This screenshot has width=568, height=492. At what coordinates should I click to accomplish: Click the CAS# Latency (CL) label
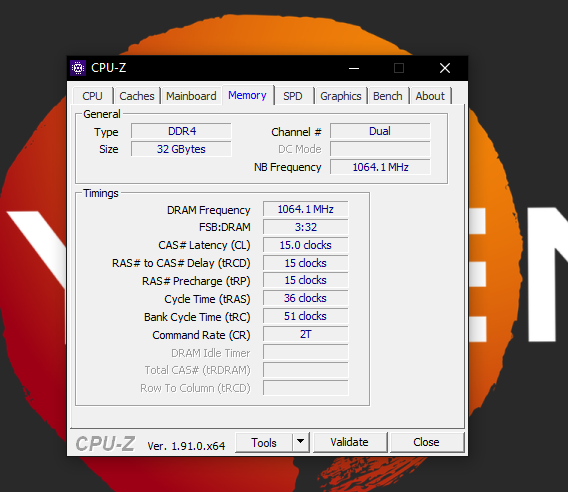204,245
